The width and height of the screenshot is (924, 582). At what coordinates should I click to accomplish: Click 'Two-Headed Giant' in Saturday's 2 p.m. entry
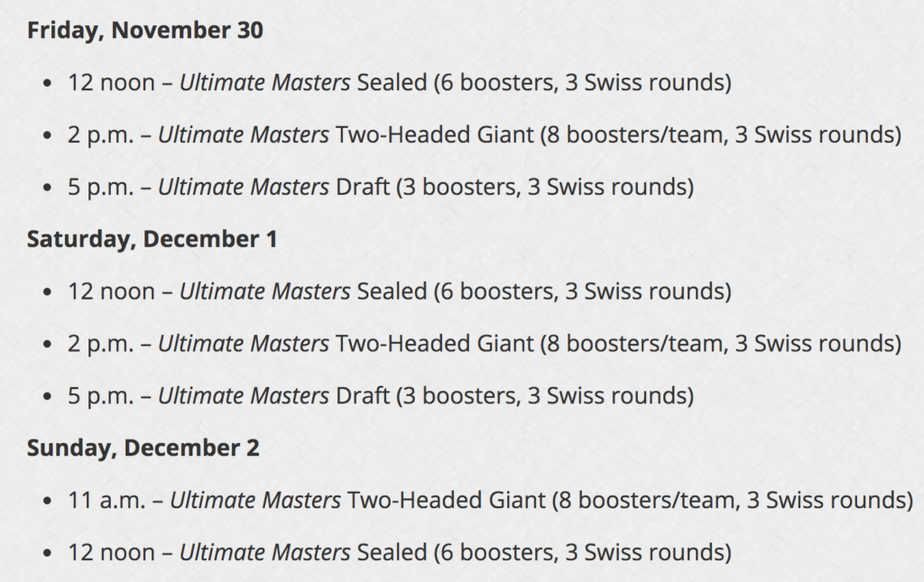click(434, 344)
